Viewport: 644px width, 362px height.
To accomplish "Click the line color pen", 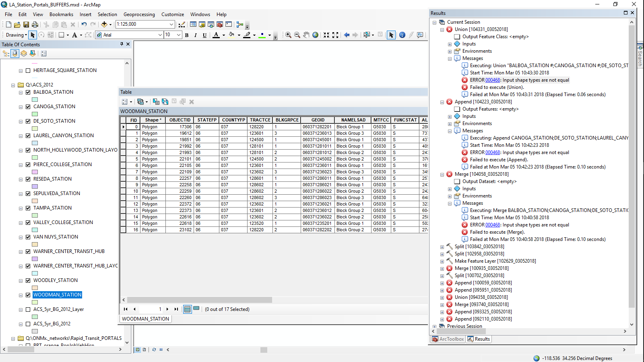I will click(247, 35).
